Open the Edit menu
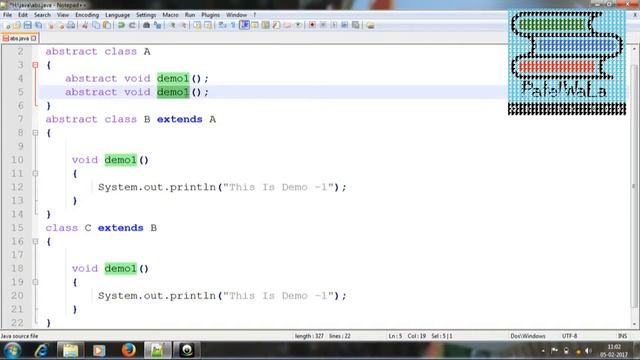This screenshot has width=640, height=360. [23, 15]
